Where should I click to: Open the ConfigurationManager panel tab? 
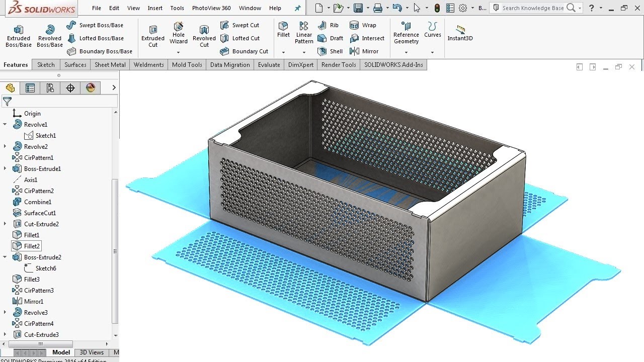(x=50, y=88)
